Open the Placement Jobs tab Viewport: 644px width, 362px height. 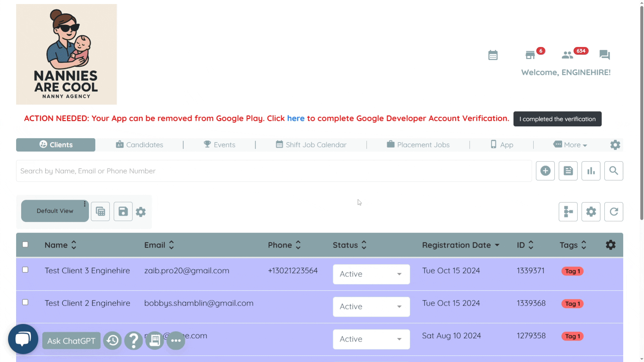418,145
